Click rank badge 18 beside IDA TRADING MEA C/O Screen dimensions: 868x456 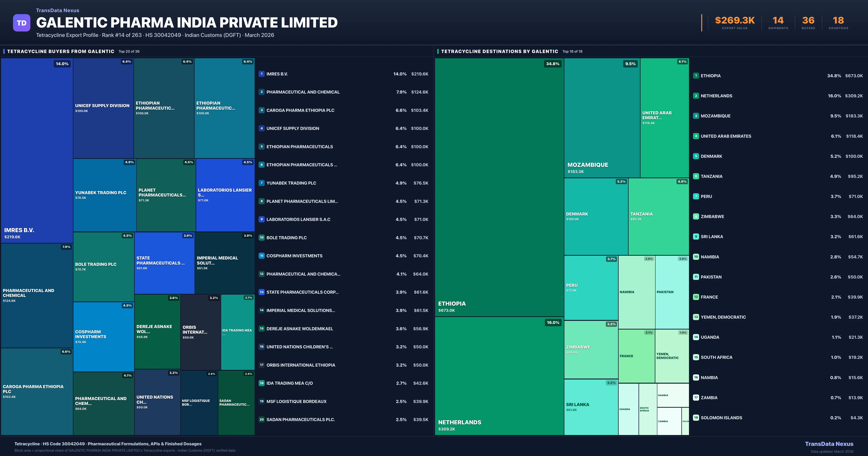point(261,383)
